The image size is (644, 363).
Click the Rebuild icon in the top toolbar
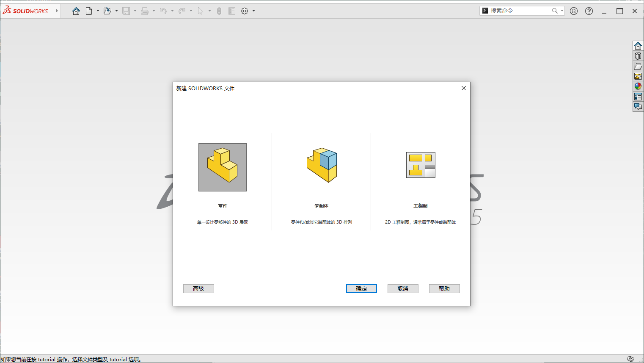click(x=219, y=11)
